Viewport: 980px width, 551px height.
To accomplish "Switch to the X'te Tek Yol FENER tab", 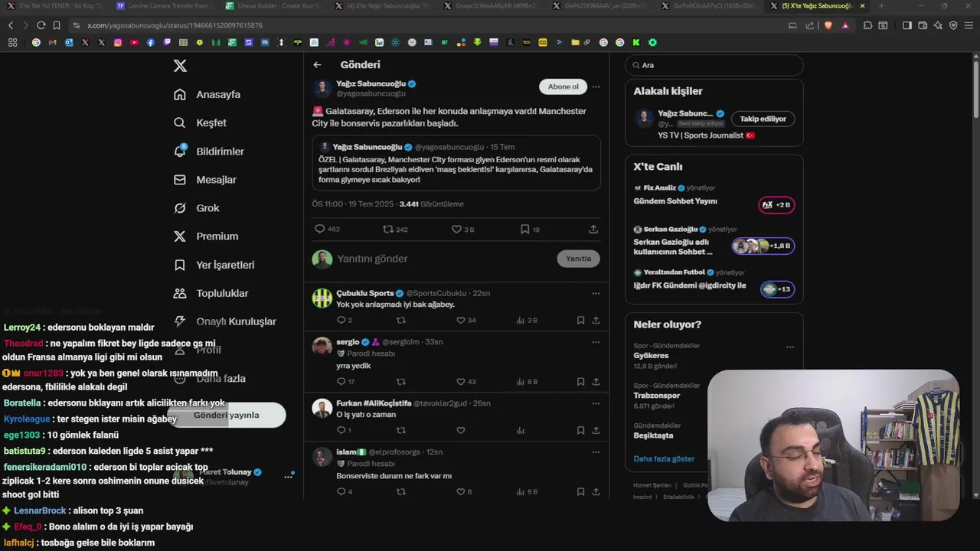I will pyautogui.click(x=56, y=5).
